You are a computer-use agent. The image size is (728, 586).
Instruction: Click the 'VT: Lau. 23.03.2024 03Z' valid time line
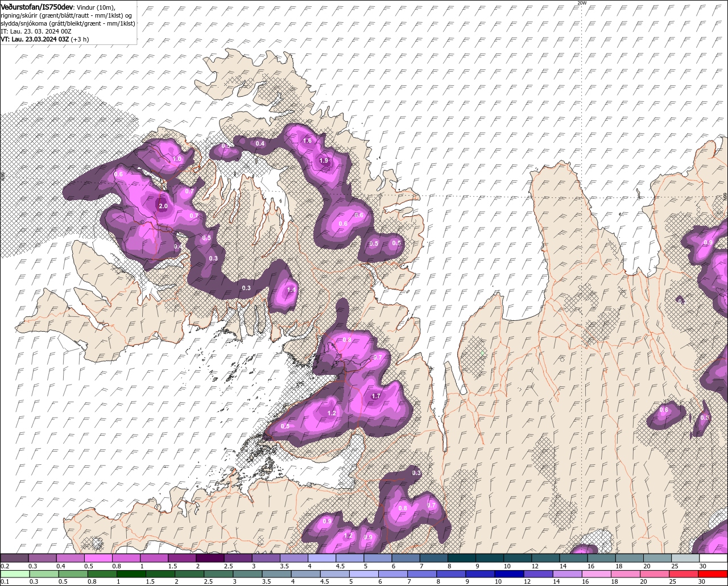point(35,39)
